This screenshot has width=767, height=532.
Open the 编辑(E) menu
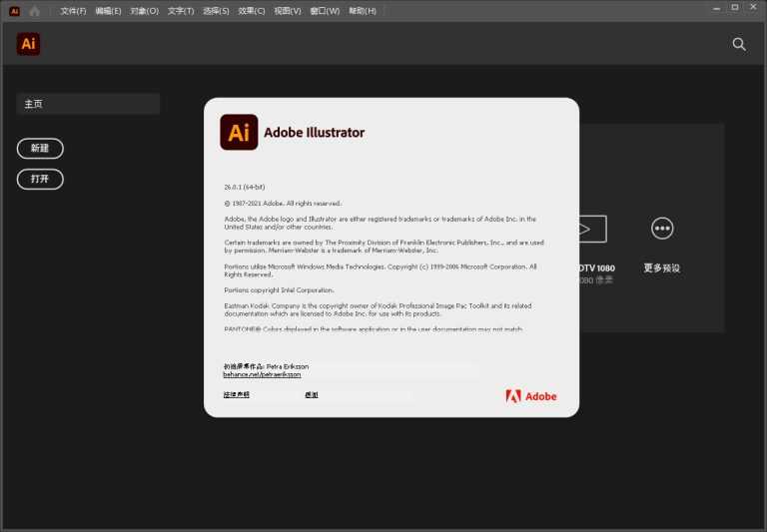tap(108, 11)
